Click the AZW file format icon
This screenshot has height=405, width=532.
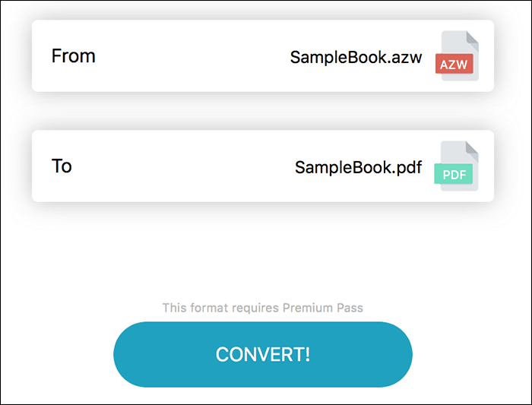458,55
